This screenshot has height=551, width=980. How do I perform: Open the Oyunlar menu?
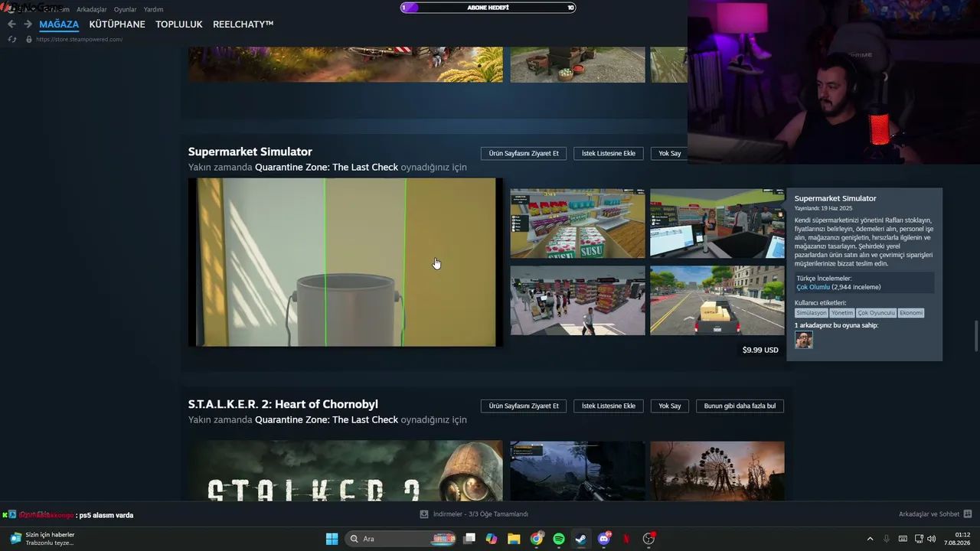(126, 9)
